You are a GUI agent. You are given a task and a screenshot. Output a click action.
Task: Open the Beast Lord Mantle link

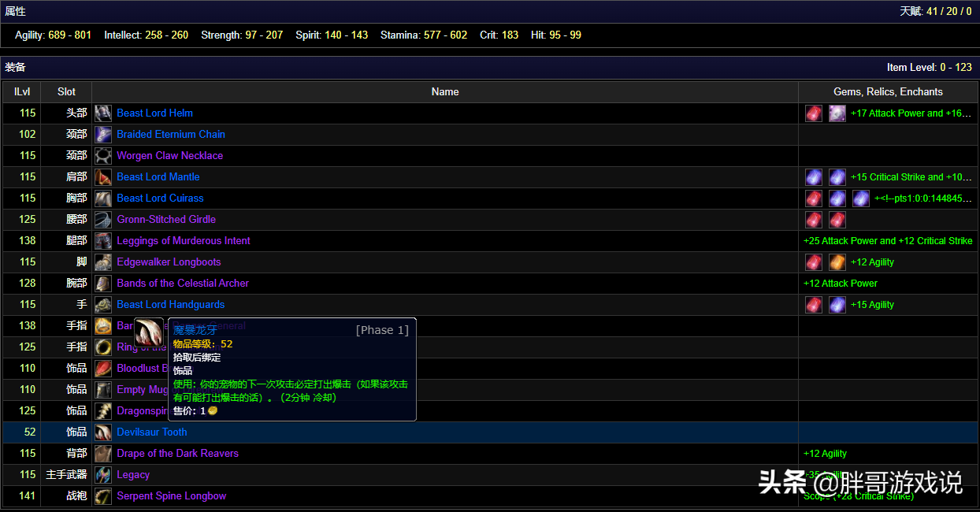click(158, 177)
